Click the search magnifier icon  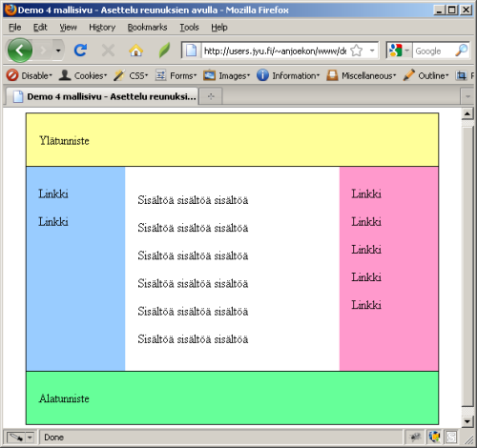[x=461, y=51]
